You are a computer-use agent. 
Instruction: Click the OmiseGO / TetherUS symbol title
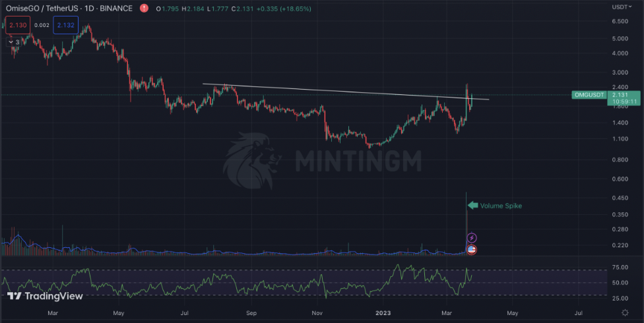[69, 8]
